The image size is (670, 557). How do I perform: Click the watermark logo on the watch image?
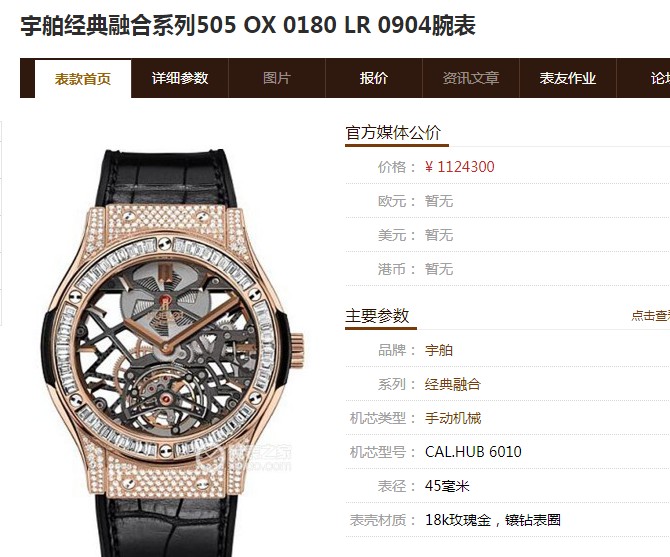coord(244,457)
